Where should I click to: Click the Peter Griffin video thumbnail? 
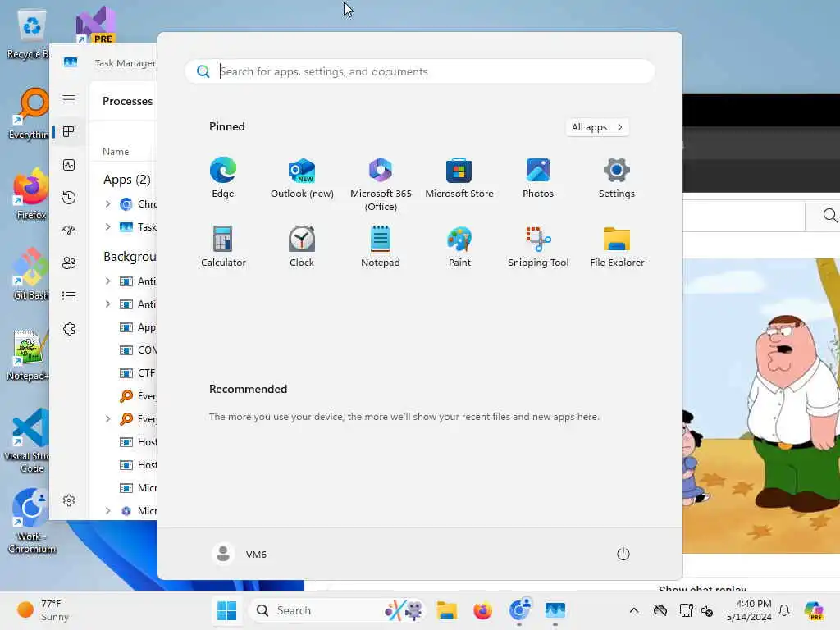pyautogui.click(x=761, y=405)
